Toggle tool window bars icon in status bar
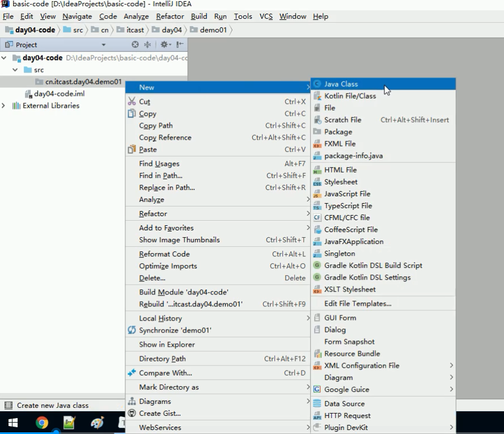This screenshot has width=504, height=434. point(9,406)
